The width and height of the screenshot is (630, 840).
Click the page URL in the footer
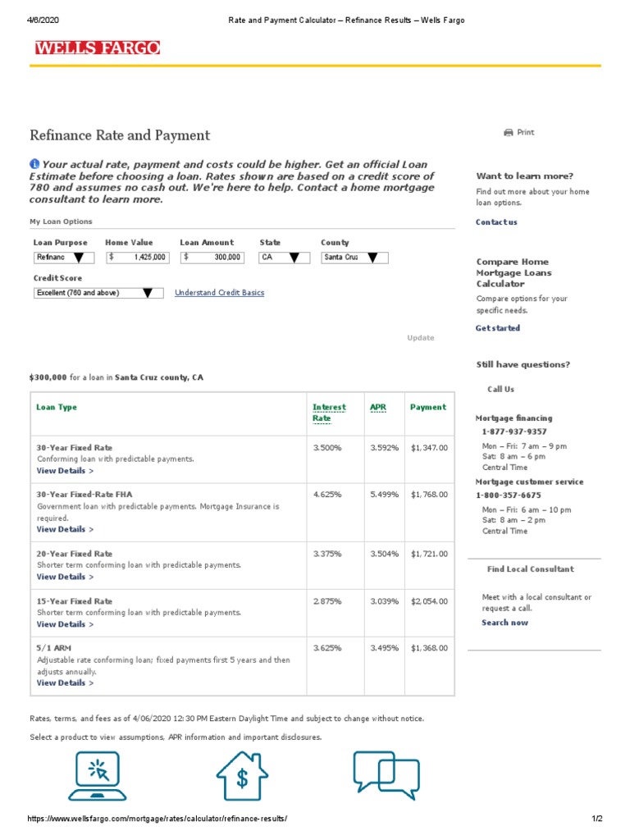pyautogui.click(x=157, y=819)
